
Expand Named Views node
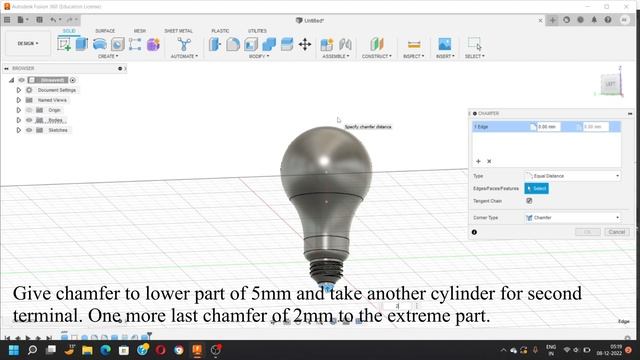pos(19,100)
